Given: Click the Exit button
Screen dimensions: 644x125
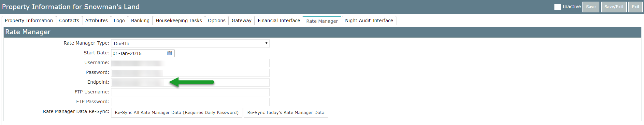Looking at the screenshot, I should click(636, 7).
